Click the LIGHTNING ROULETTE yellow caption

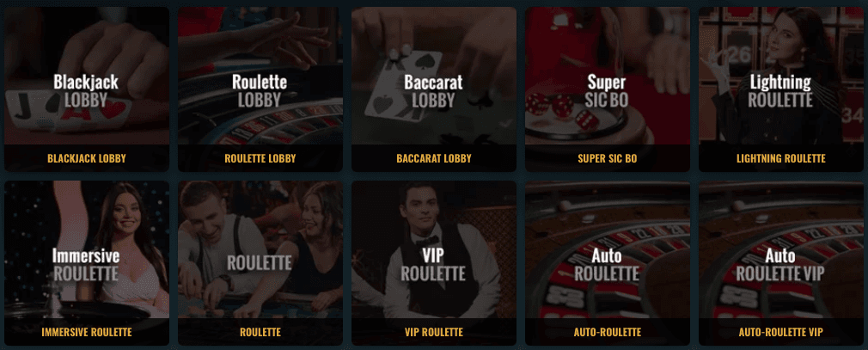781,158
